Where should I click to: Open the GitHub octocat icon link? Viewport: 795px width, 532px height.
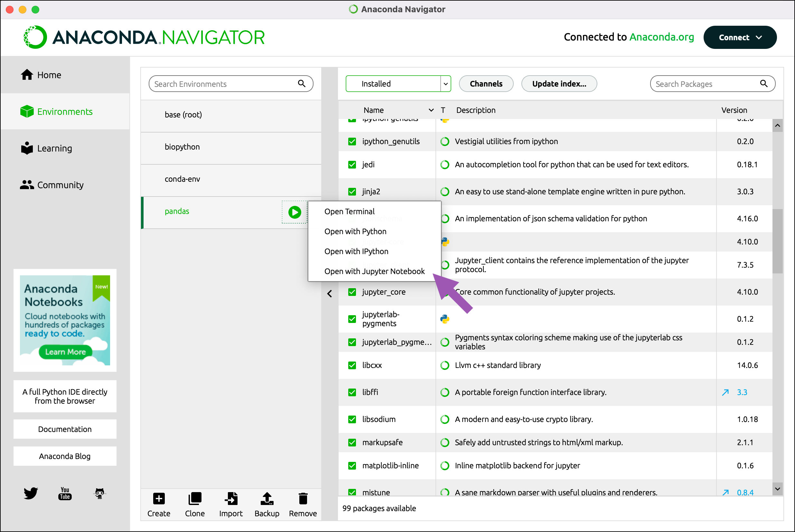coord(99,493)
